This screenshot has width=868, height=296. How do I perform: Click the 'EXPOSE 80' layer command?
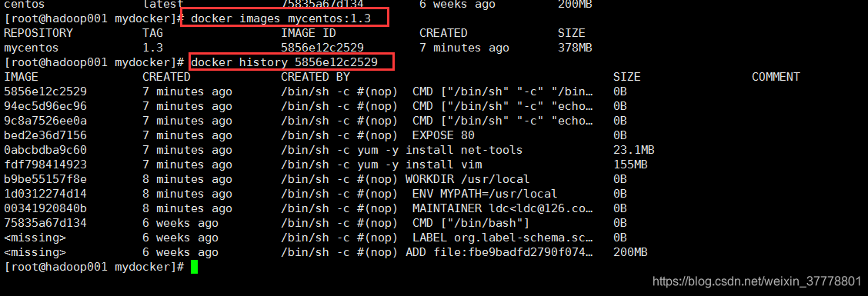tap(443, 135)
